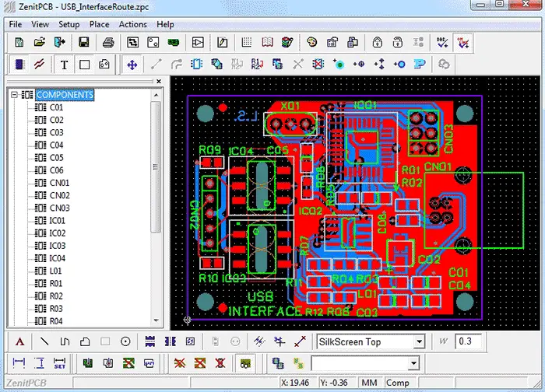Click the component list scroll down arrow

[x=156, y=320]
